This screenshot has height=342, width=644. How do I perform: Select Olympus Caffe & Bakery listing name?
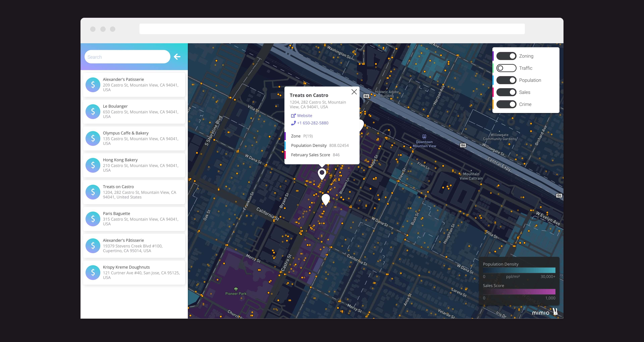tap(125, 133)
